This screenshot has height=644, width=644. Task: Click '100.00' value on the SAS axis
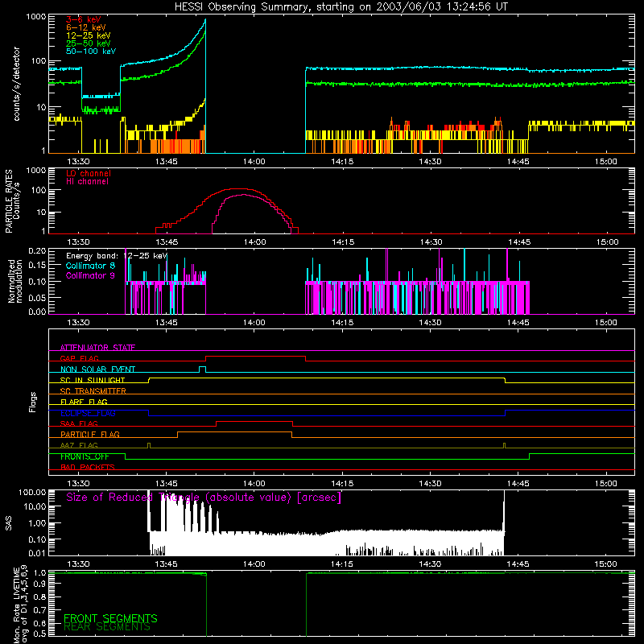point(32,492)
